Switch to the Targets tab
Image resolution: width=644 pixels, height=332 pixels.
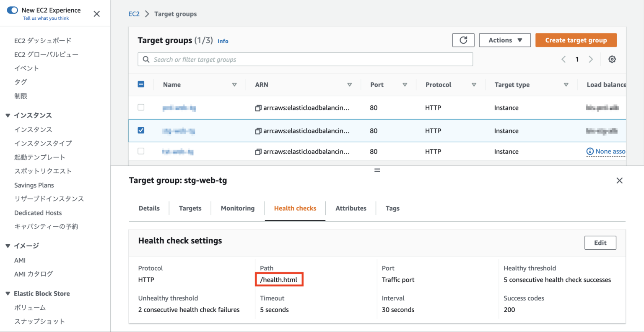(x=190, y=208)
